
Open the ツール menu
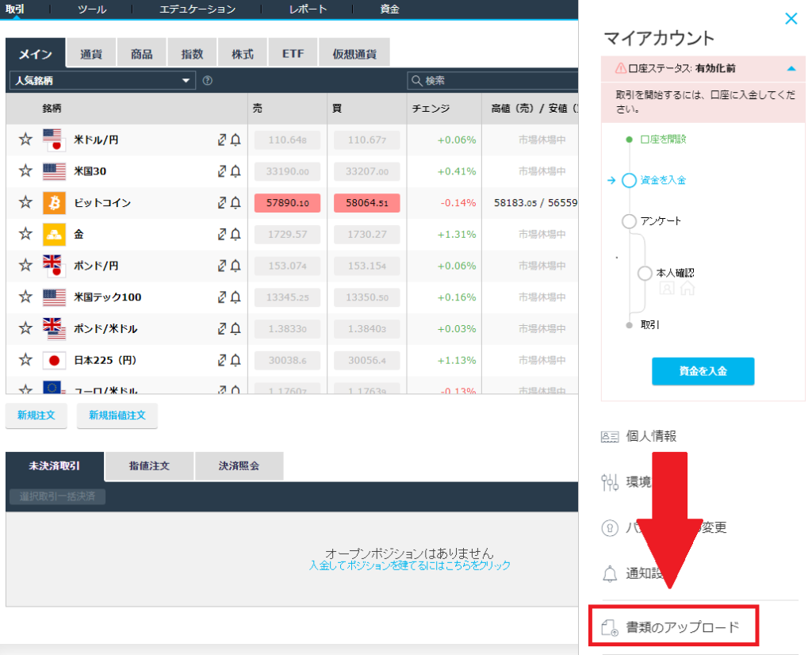92,10
